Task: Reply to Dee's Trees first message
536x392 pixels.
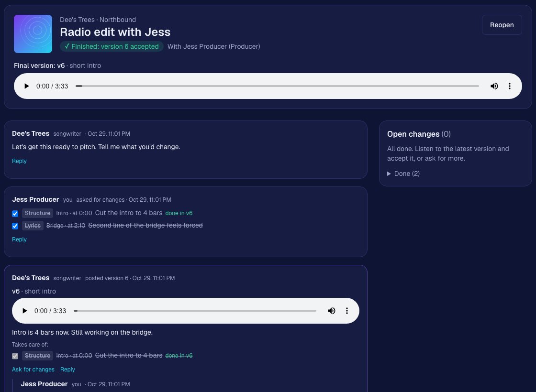Action: pos(19,161)
